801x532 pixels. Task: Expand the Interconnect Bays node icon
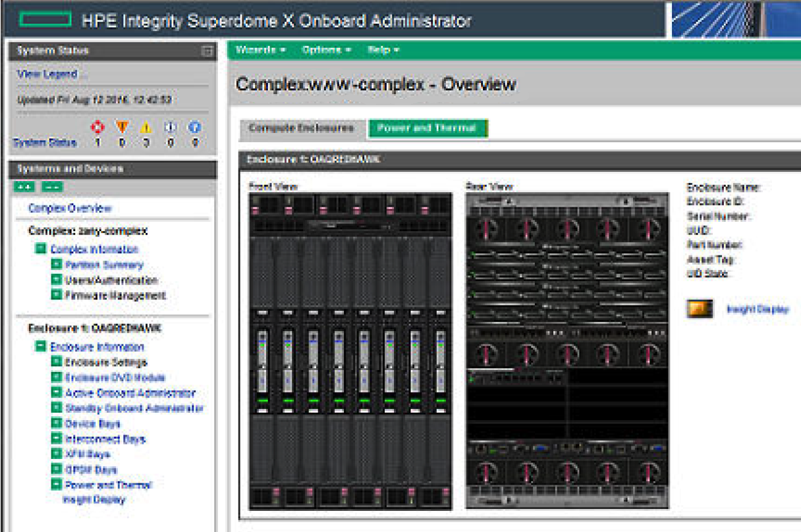[57, 439]
